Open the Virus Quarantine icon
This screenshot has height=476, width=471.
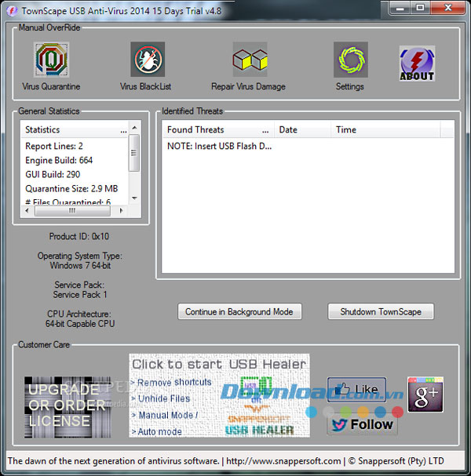click(51, 60)
